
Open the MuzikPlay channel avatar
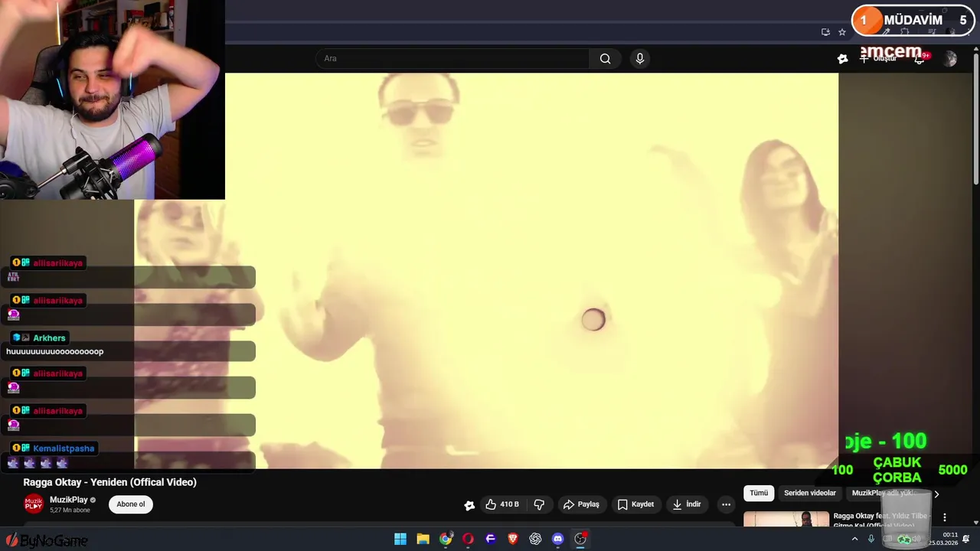pos(34,504)
